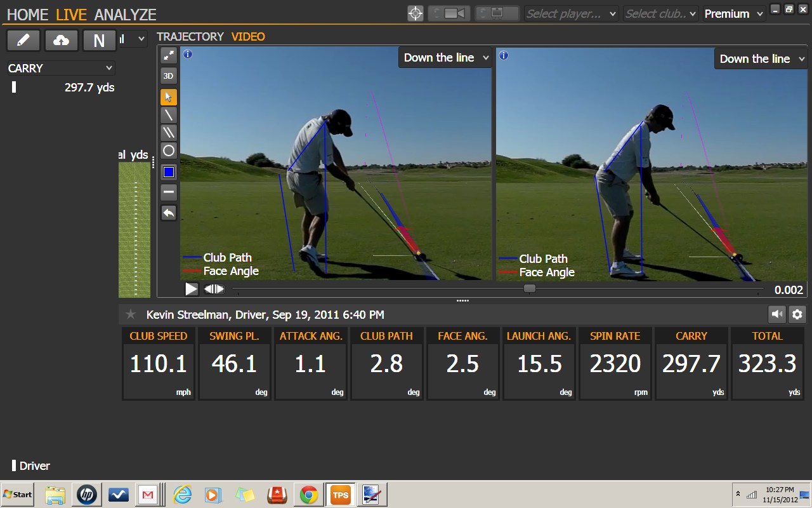812x508 pixels.
Task: Click the cloud upload button
Action: [x=62, y=41]
